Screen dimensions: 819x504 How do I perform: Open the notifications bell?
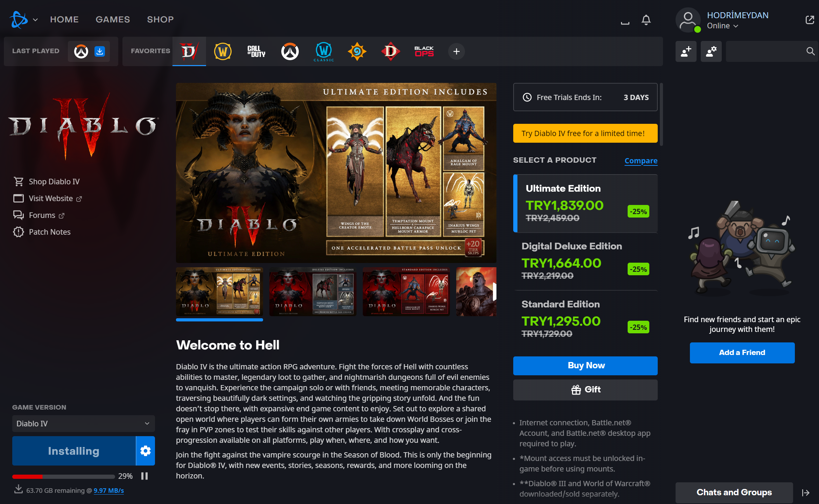click(646, 20)
